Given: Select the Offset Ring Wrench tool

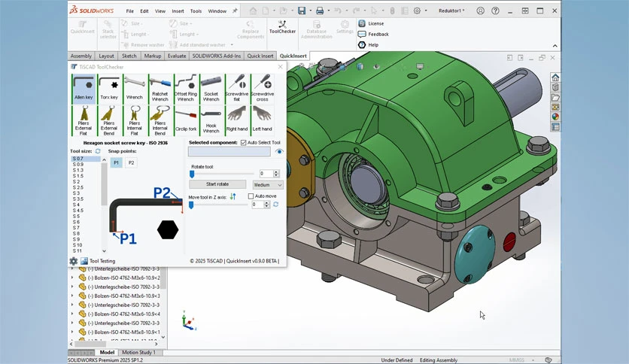Looking at the screenshot, I should (x=186, y=89).
